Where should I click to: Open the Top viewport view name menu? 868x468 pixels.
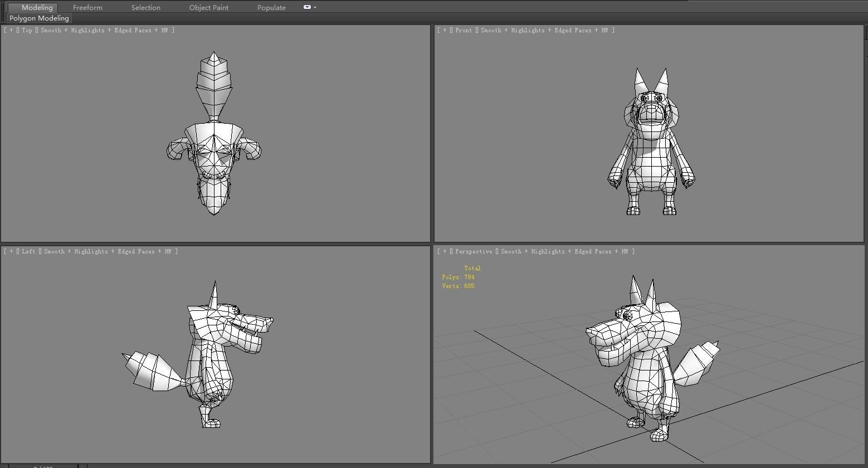click(27, 30)
